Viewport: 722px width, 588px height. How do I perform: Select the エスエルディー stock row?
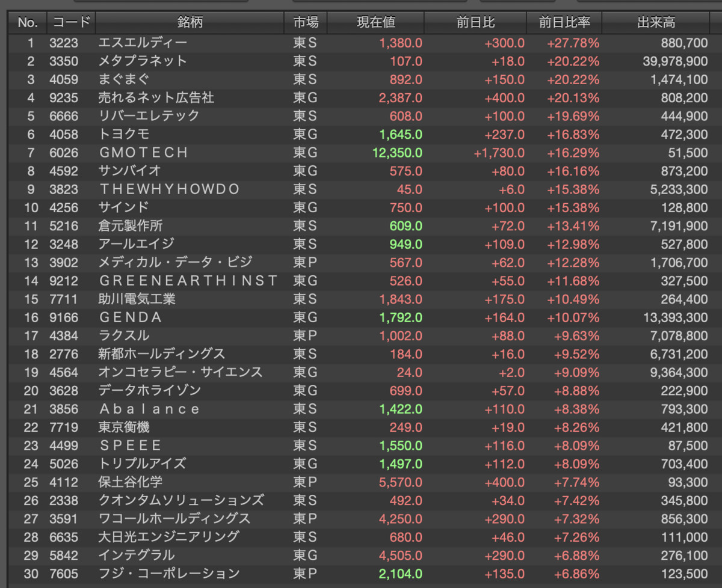click(x=361, y=43)
